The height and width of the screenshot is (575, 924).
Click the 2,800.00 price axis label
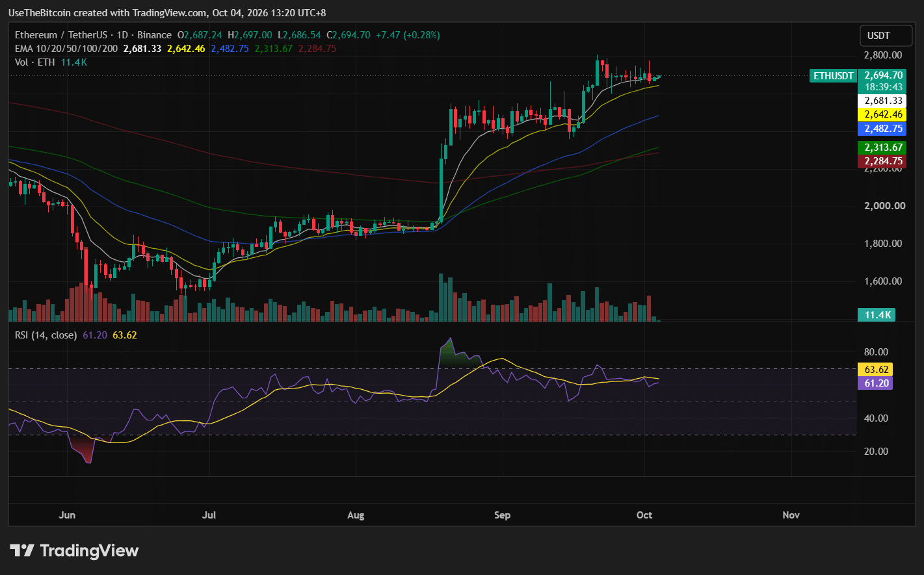[x=883, y=55]
